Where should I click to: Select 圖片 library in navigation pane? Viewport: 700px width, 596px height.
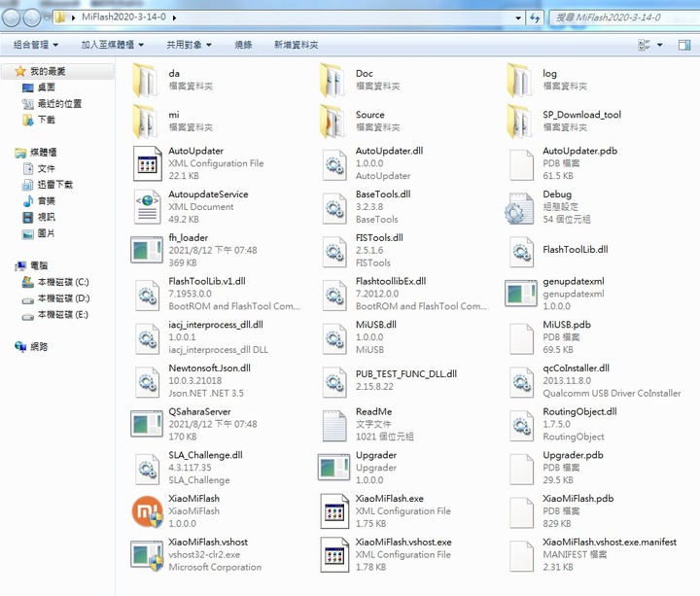click(46, 233)
